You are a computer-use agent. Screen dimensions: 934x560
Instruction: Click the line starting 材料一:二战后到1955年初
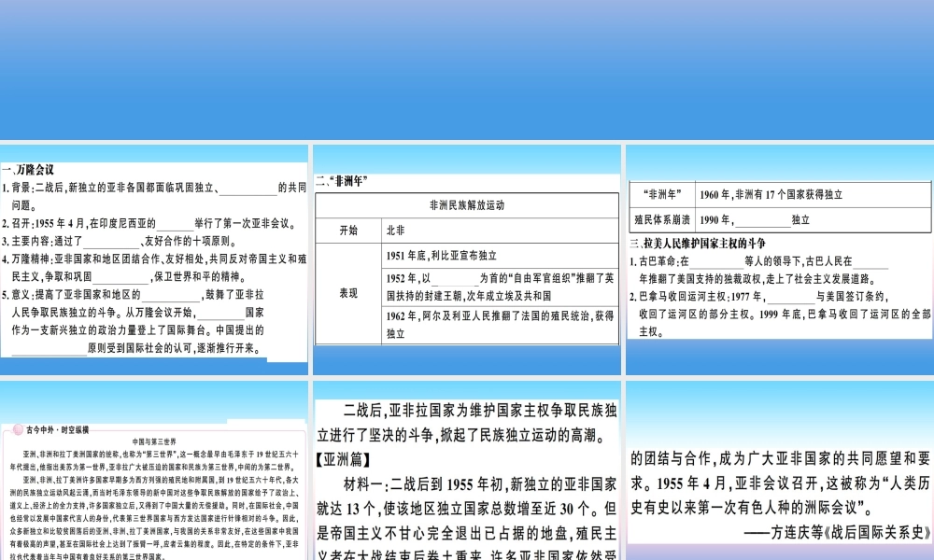(x=480, y=484)
